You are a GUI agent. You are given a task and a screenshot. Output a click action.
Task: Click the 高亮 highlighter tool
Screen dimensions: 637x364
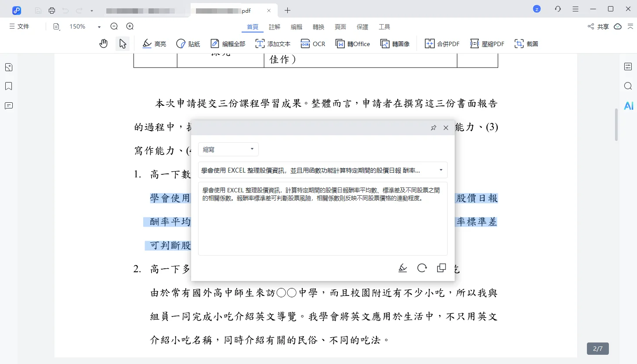tap(154, 43)
